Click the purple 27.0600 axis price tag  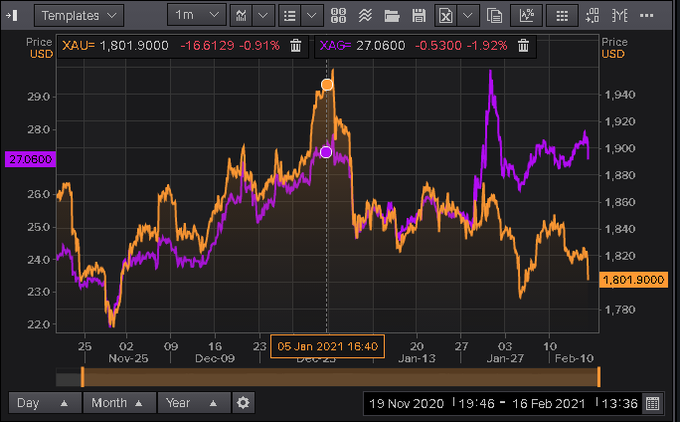[30, 159]
